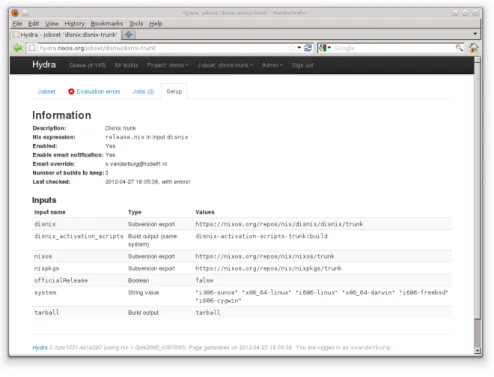494x377 pixels.
Task: Click the disnix input name cell
Action: (45, 224)
